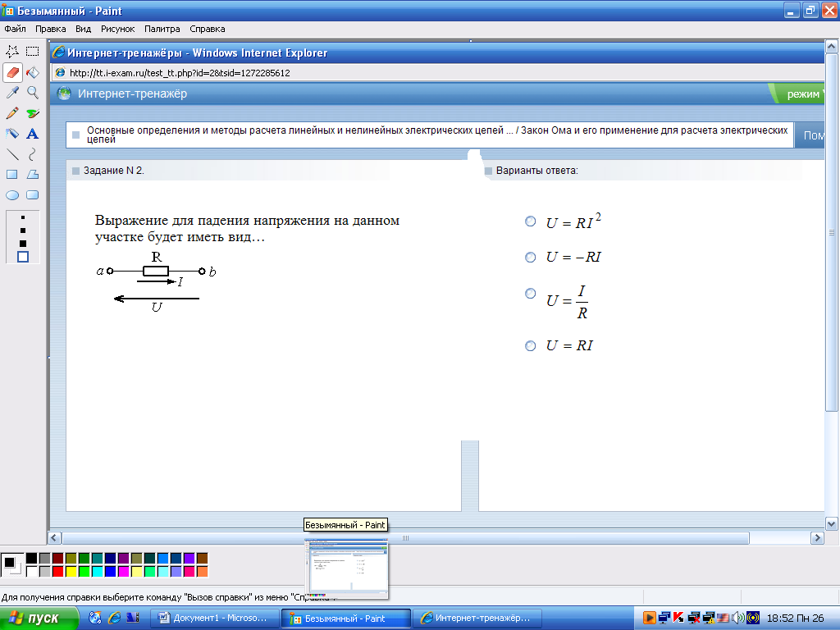
Task: Pick the yellow color in the palette
Action: point(71,572)
